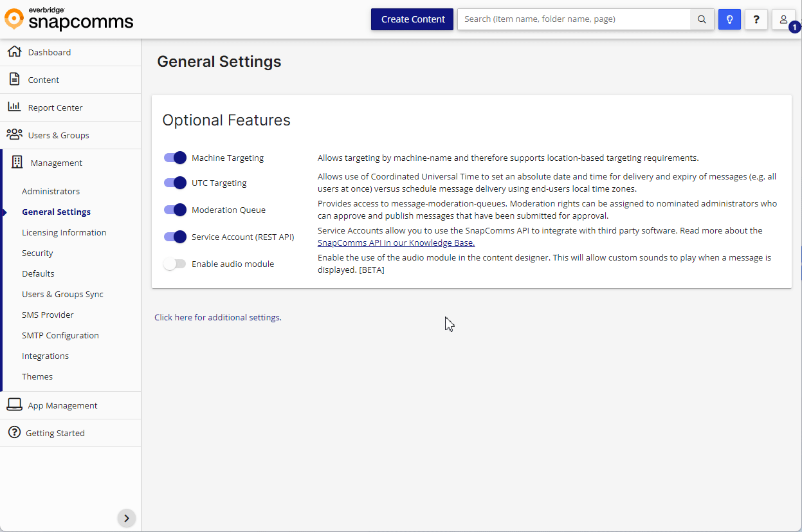Image resolution: width=802 pixels, height=532 pixels.
Task: Select Administrators under Management
Action: 51,191
